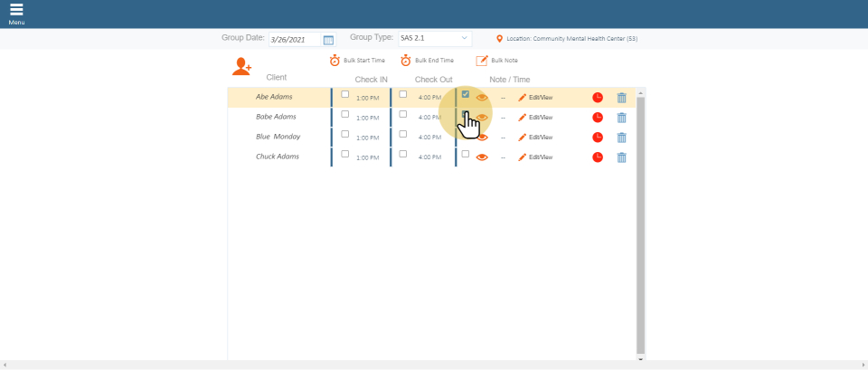Screen dimensions: 868x371
Task: Click the add client person icon
Action: click(241, 66)
